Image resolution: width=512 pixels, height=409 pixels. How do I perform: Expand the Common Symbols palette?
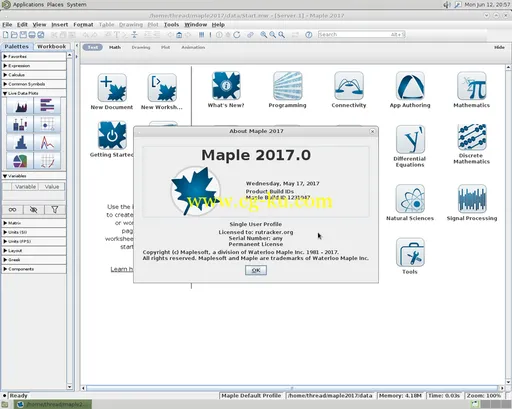[34, 84]
